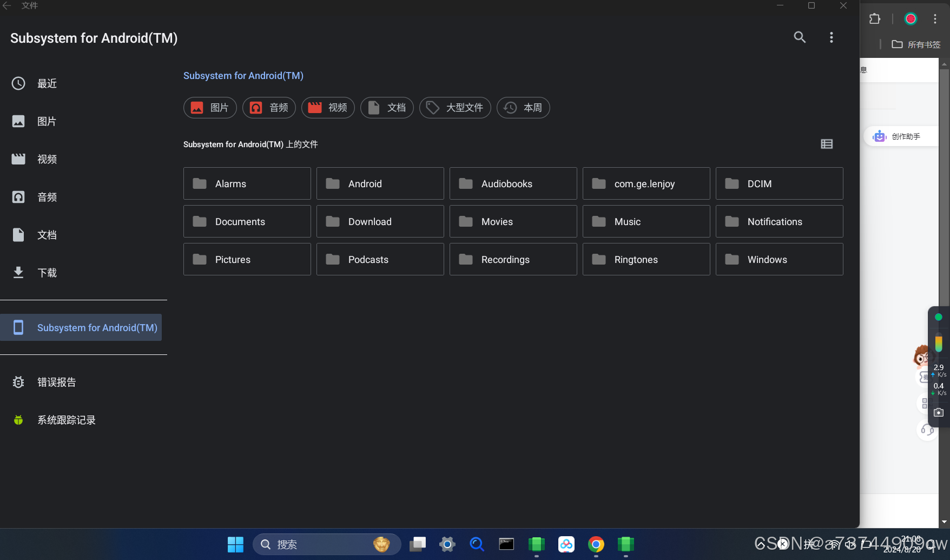Open the Documents folder
This screenshot has height=560, width=950.
pos(247,221)
